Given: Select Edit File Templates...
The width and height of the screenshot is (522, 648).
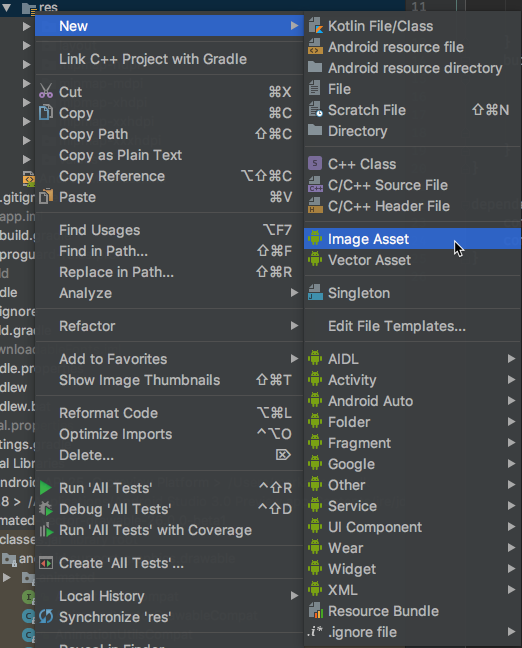Looking at the screenshot, I should [x=412, y=326].
